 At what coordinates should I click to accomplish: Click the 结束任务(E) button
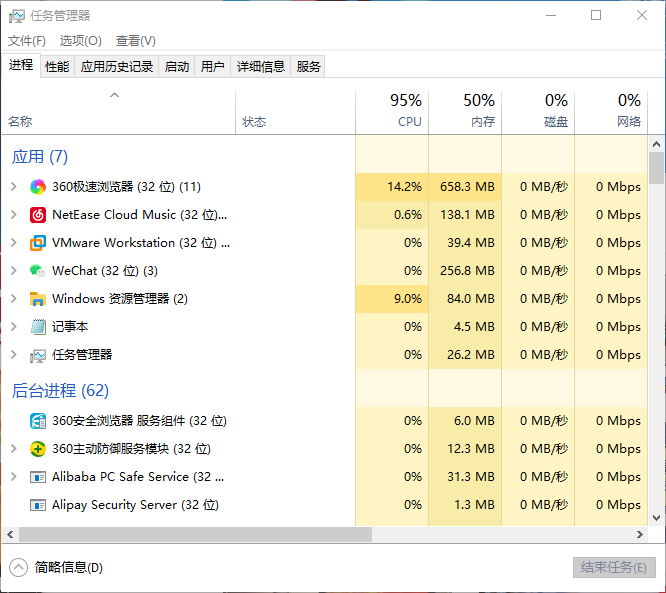pyautogui.click(x=614, y=568)
